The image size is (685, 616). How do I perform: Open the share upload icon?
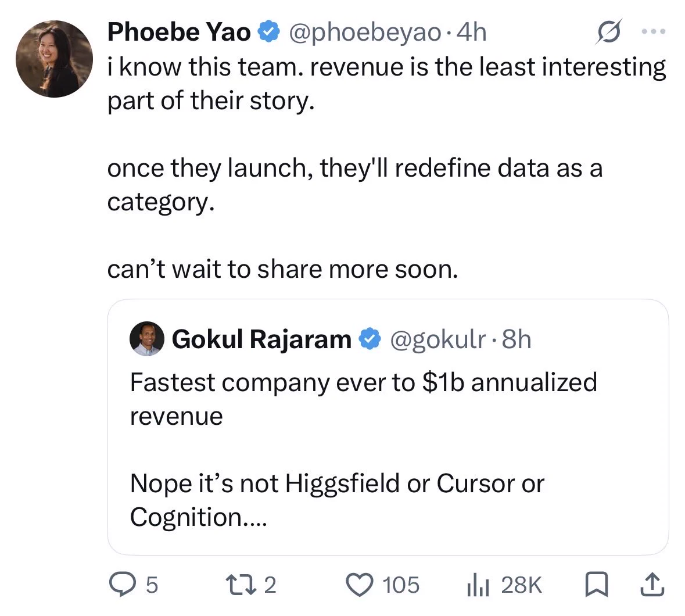click(x=652, y=585)
